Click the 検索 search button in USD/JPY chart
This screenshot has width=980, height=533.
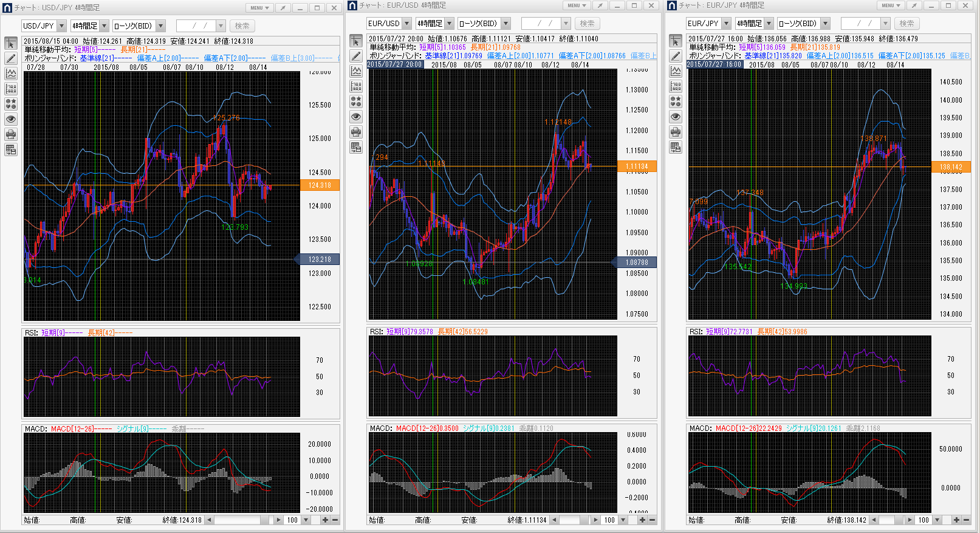click(242, 26)
